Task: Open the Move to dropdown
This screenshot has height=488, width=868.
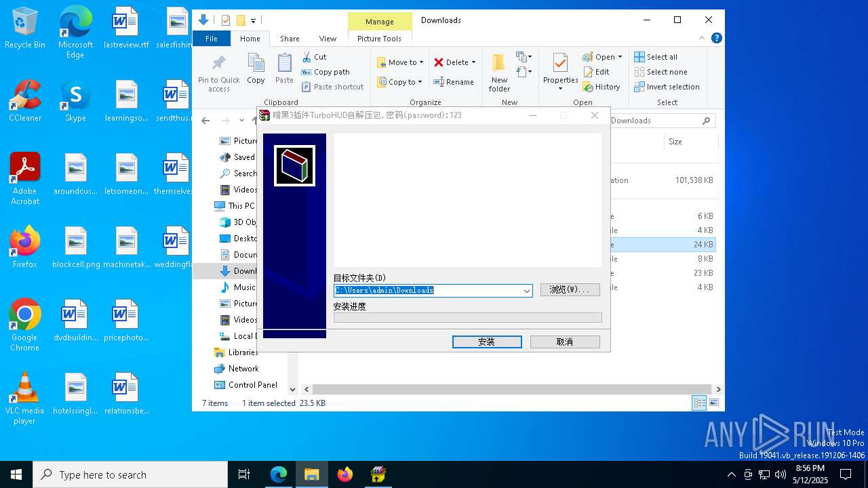Action: [x=400, y=62]
